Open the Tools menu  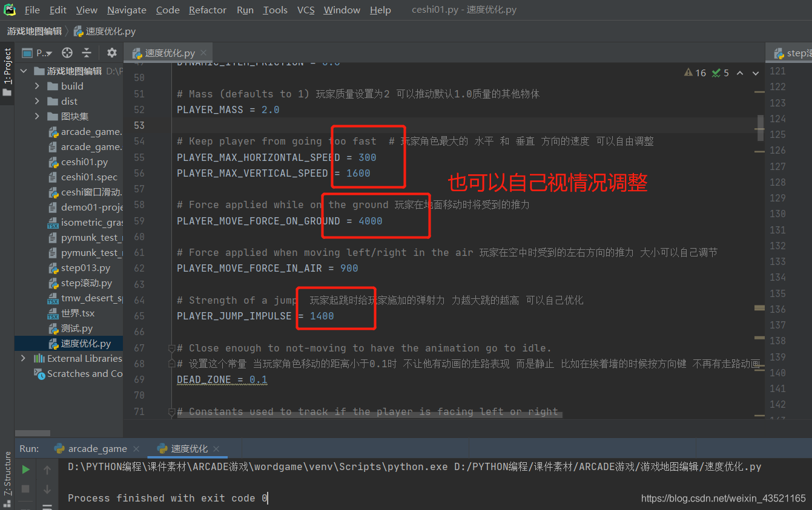click(275, 10)
